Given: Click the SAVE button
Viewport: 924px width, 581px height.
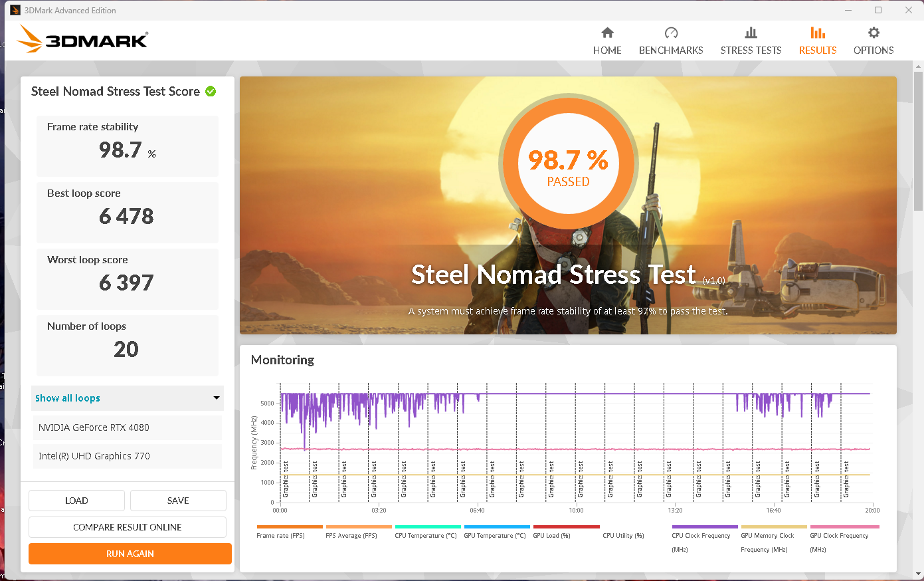Looking at the screenshot, I should click(x=178, y=501).
